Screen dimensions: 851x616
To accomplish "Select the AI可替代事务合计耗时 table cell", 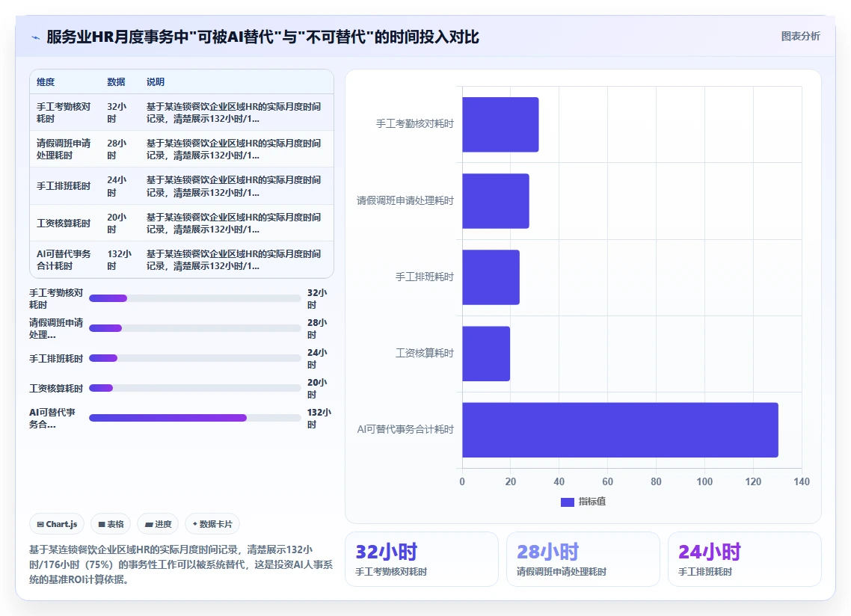I will pos(64,260).
